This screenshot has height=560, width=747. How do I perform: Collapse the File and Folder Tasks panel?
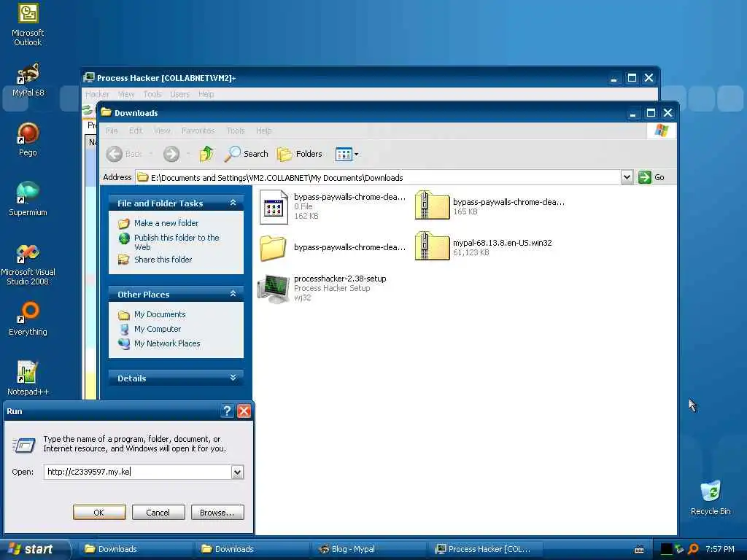point(233,203)
